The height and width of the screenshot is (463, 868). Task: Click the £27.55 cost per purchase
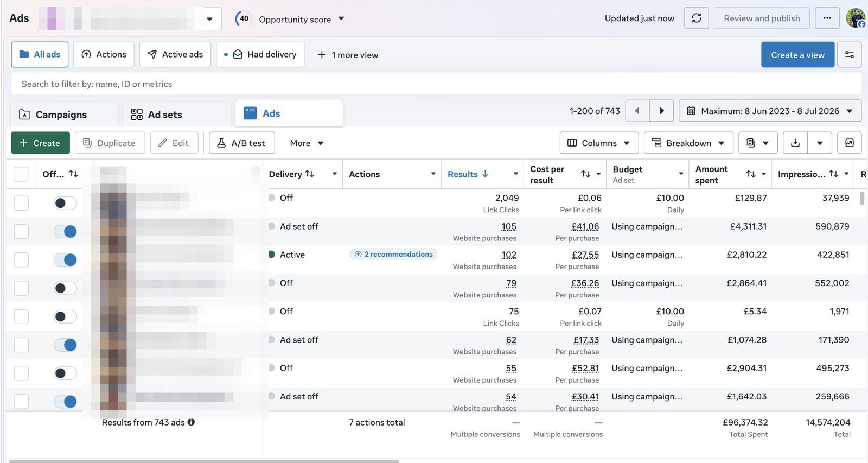[x=585, y=255]
